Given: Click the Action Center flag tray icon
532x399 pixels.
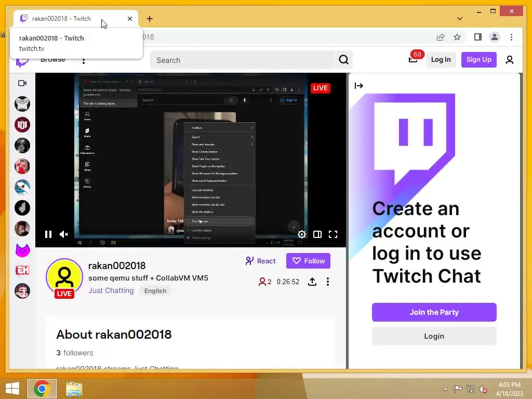Looking at the screenshot, I should tap(458, 389).
